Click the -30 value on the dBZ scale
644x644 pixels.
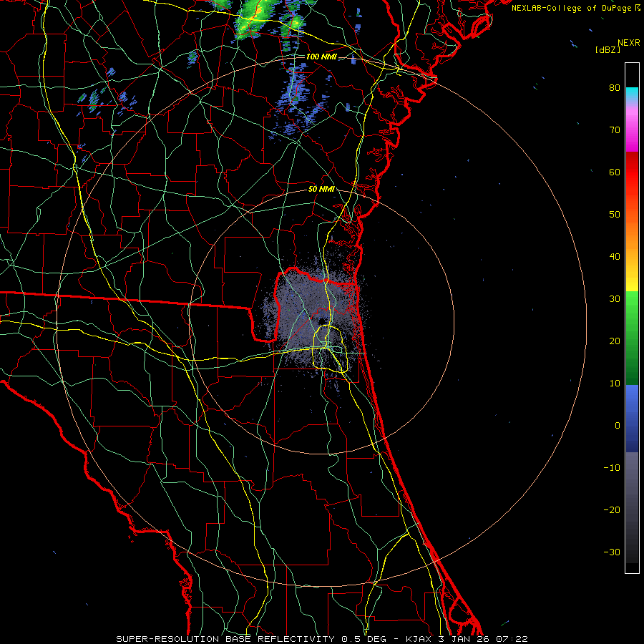(x=612, y=552)
